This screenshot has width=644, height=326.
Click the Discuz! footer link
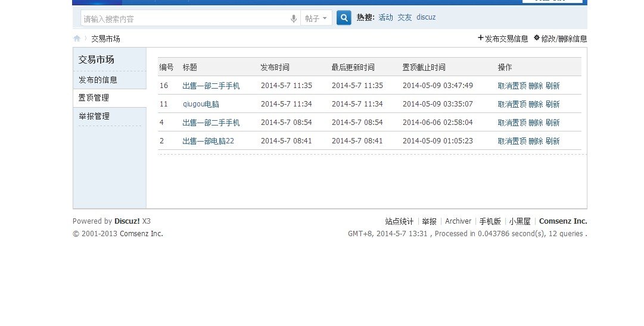click(x=127, y=221)
